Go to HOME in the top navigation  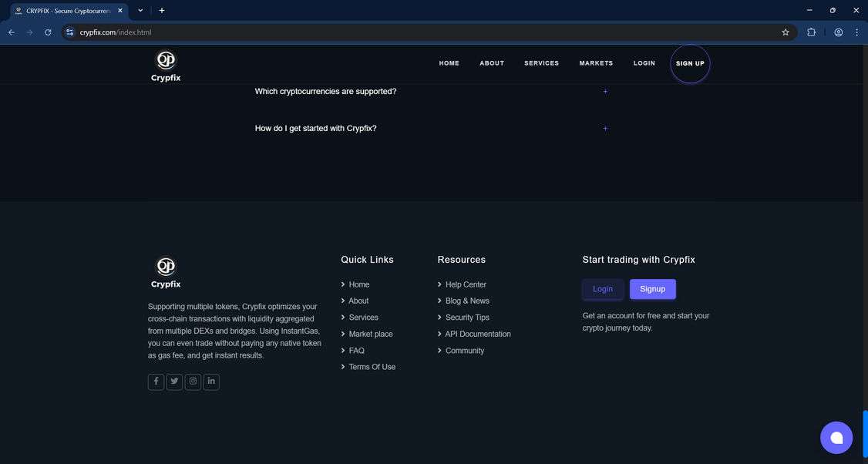point(449,63)
